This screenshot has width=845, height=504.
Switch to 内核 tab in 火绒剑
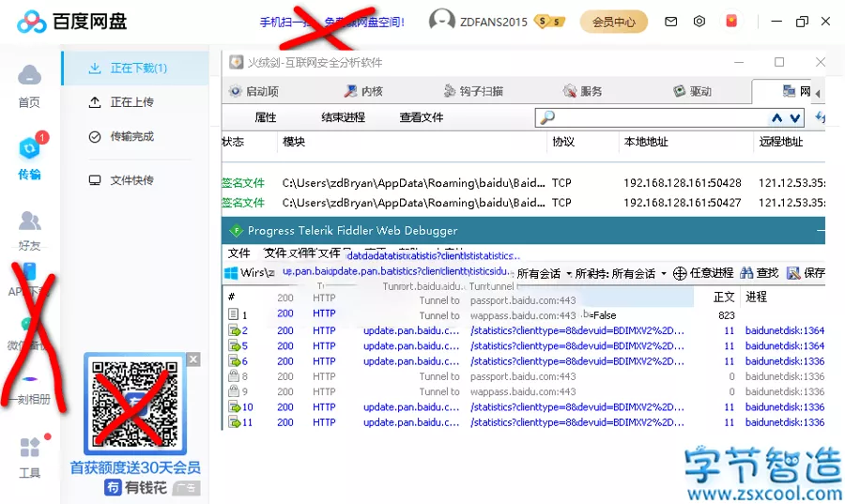[363, 91]
